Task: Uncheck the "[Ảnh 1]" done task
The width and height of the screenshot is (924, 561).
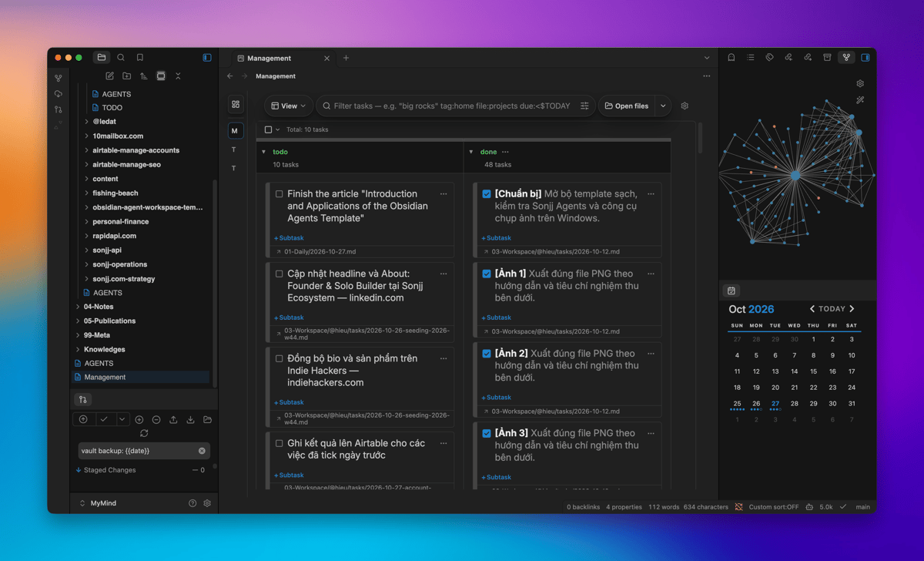Action: point(487,274)
